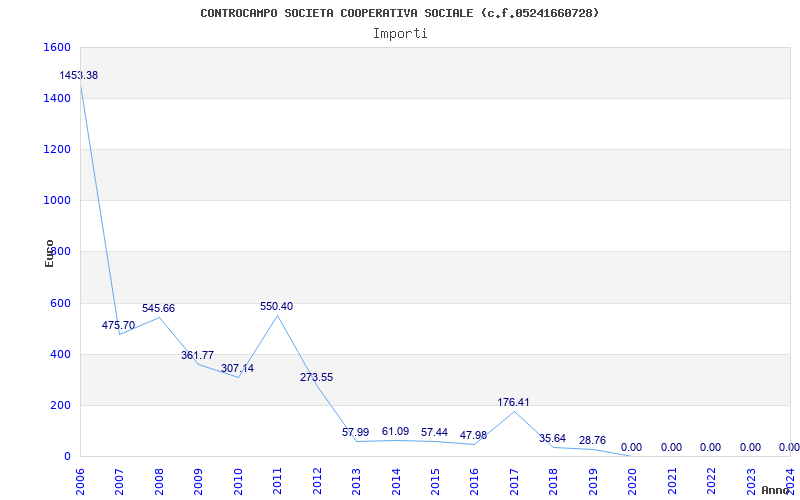
Task: Select the 35.64 data label
Action: click(553, 438)
